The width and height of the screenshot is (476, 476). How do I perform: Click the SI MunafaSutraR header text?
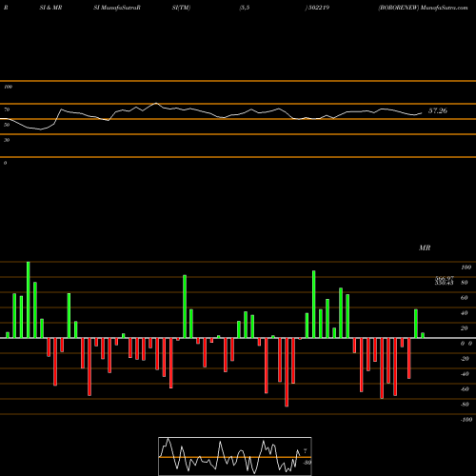pyautogui.click(x=117, y=8)
